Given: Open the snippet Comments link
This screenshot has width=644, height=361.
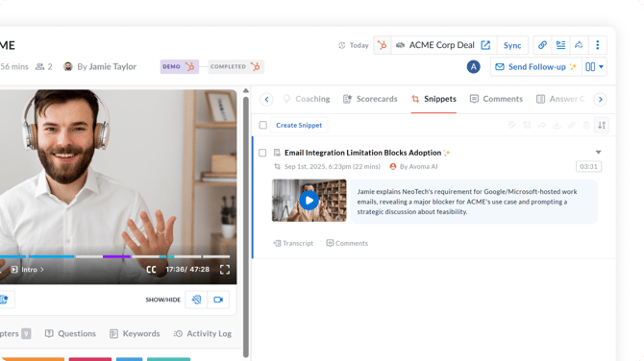Looking at the screenshot, I should click(x=347, y=243).
